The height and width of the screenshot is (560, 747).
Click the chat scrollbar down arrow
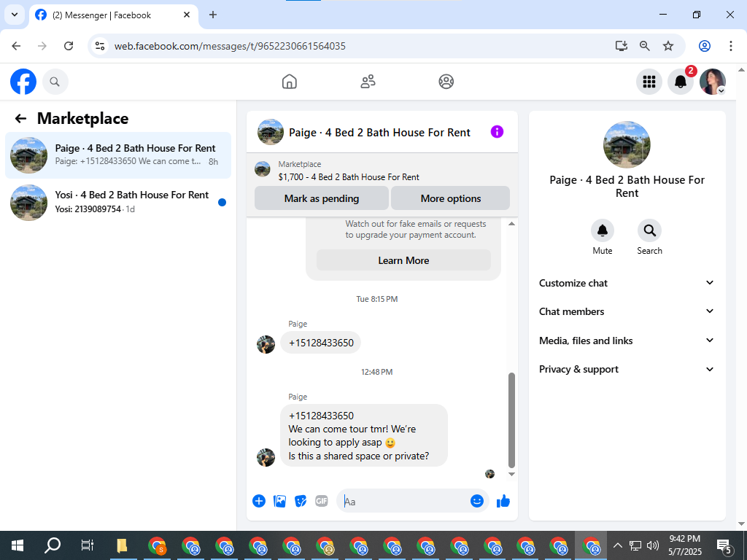(x=511, y=474)
